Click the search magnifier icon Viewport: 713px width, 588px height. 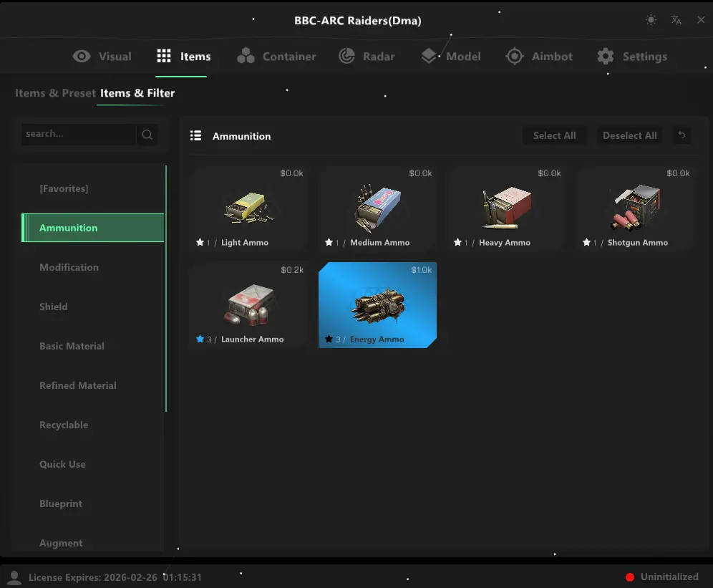pos(147,135)
